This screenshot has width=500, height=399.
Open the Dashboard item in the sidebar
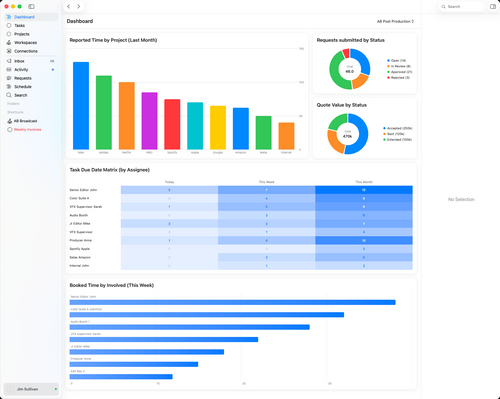tap(31, 17)
